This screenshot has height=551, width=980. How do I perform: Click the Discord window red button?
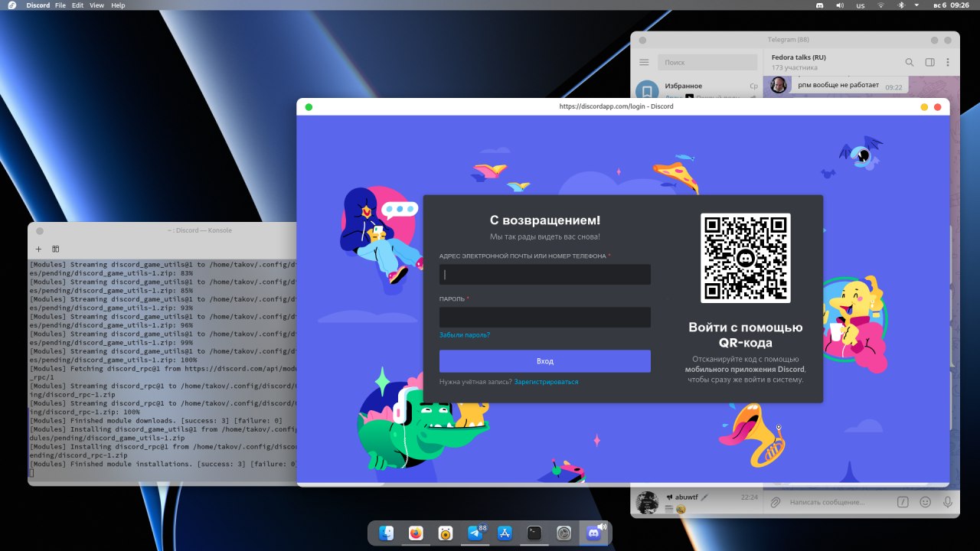[937, 106]
